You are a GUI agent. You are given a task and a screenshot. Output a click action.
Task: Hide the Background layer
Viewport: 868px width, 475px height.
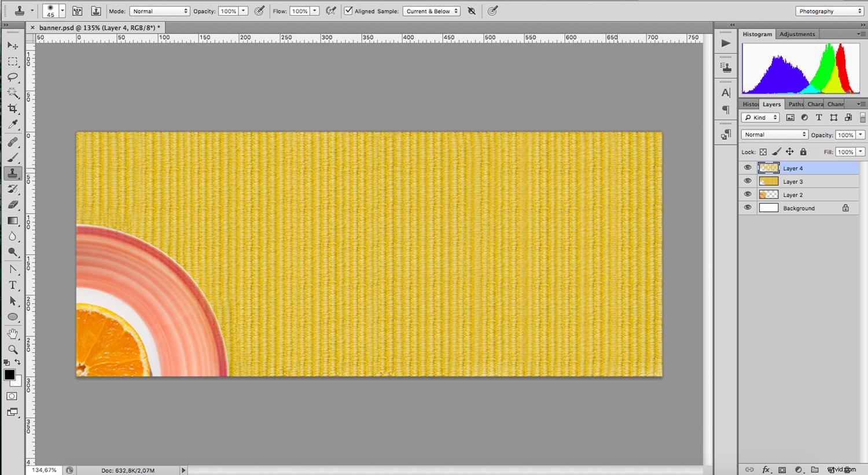pyautogui.click(x=748, y=207)
